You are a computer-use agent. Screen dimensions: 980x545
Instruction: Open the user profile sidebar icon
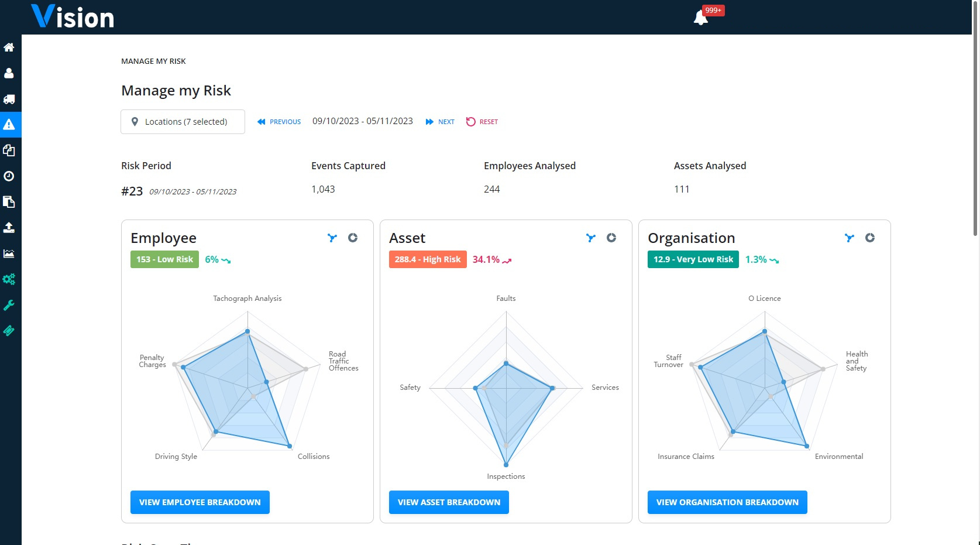(x=9, y=73)
